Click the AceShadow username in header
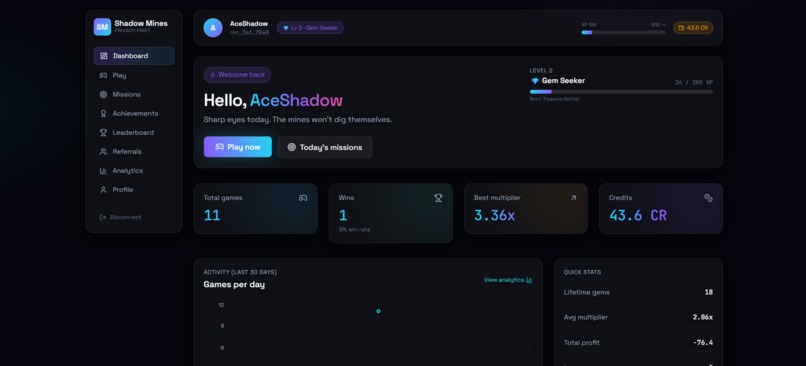The image size is (806, 366). (249, 24)
